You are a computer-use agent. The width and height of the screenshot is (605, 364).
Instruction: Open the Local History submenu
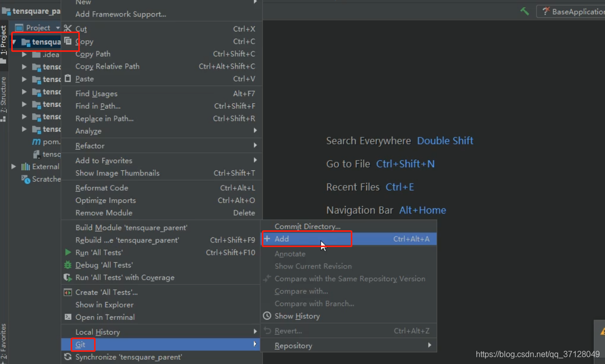pyautogui.click(x=161, y=332)
